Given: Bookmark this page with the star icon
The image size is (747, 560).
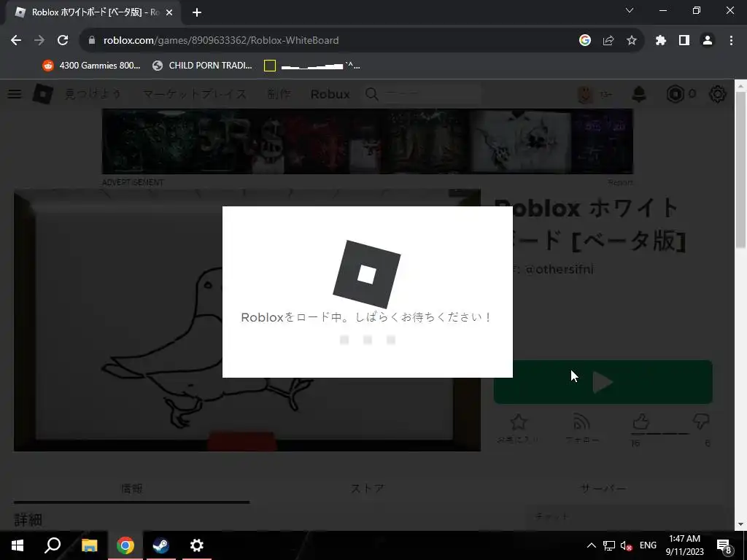Looking at the screenshot, I should coord(632,41).
